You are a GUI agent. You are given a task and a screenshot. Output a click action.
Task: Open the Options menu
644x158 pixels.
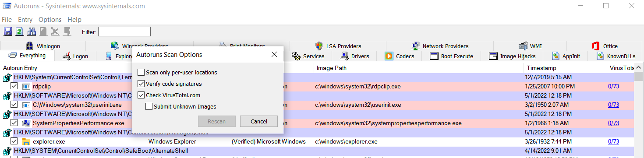50,20
